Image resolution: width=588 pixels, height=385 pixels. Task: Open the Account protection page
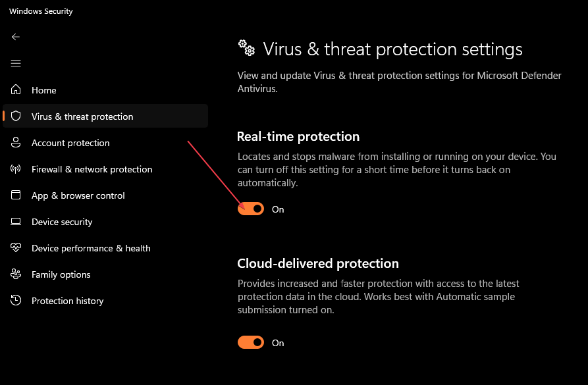pos(71,142)
